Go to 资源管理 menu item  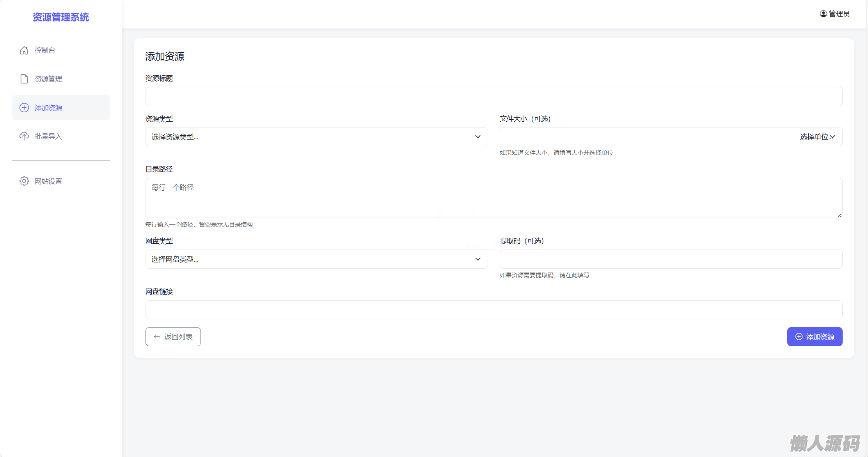48,79
